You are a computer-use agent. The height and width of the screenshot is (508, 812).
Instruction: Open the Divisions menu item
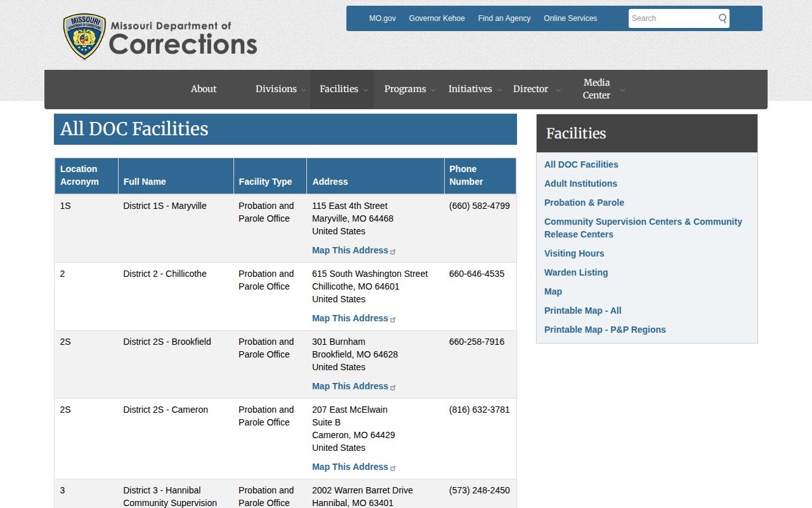(276, 89)
